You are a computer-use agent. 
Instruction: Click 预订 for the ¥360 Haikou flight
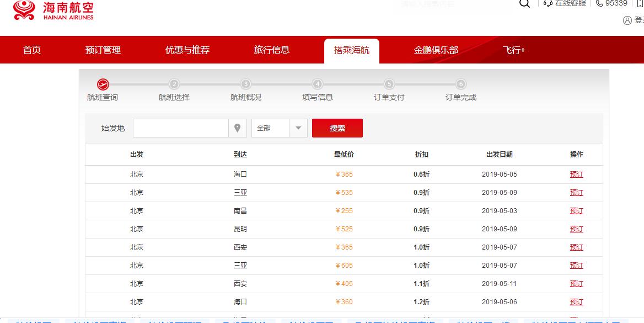point(576,302)
